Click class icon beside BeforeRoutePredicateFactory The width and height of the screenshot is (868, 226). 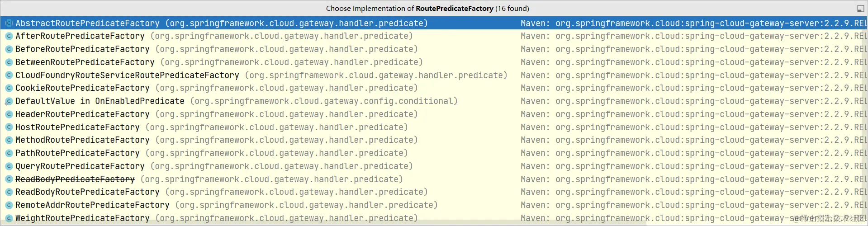tap(9, 49)
